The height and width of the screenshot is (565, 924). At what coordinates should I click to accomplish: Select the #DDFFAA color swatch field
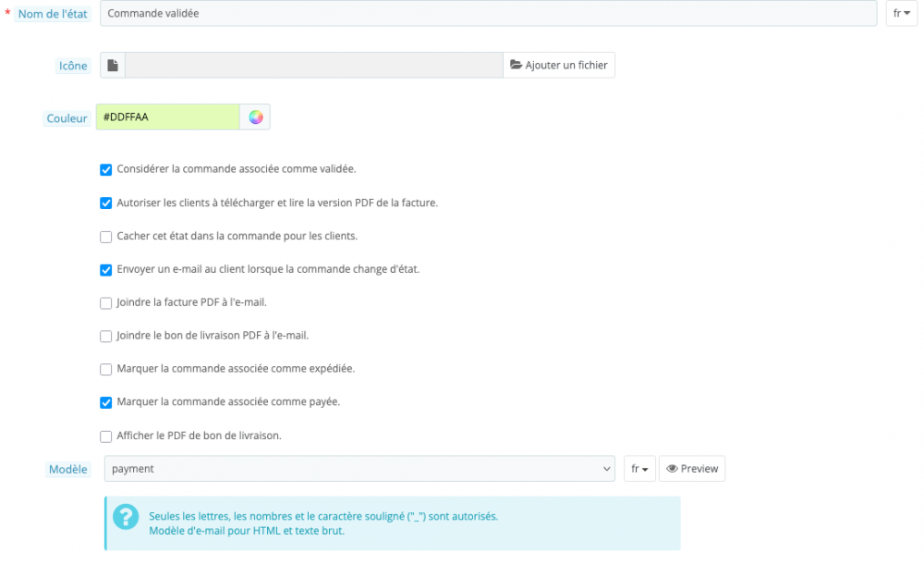(x=168, y=117)
